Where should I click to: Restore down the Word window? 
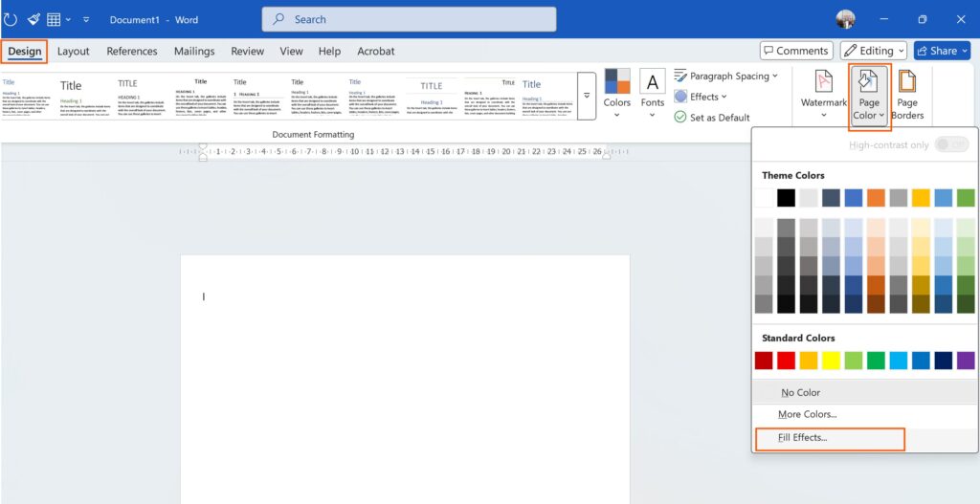point(923,19)
